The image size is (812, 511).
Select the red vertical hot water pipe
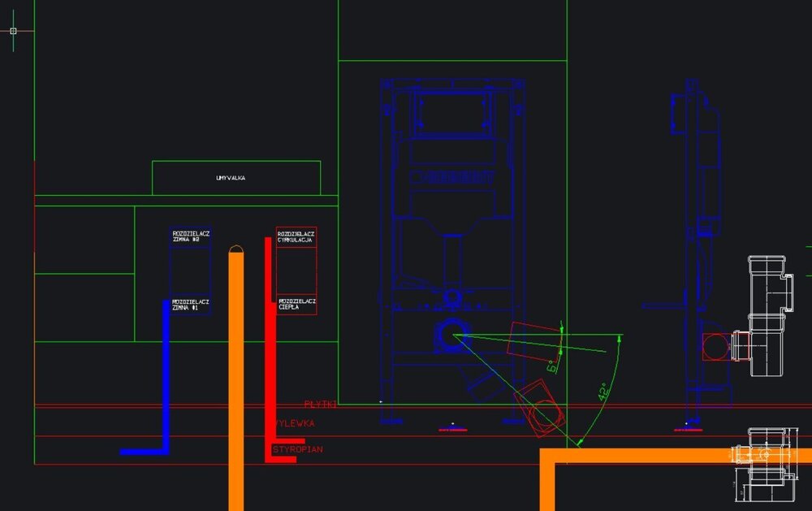pyautogui.click(x=268, y=341)
